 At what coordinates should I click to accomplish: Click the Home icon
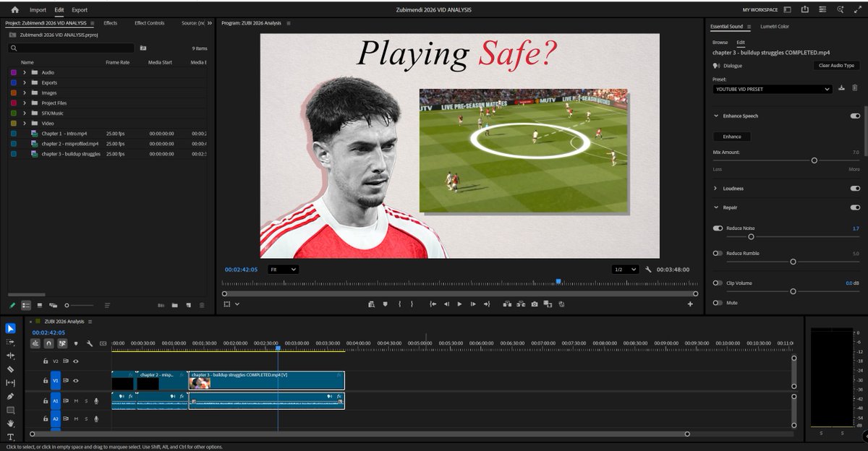14,10
